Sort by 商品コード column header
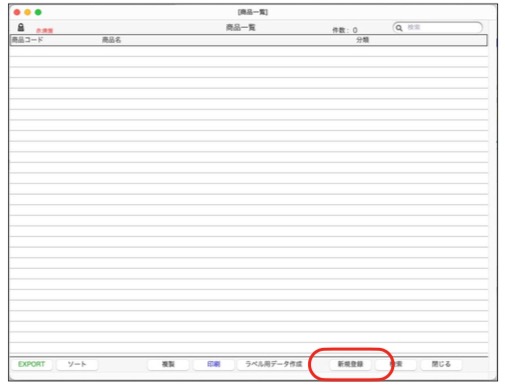 (27, 40)
